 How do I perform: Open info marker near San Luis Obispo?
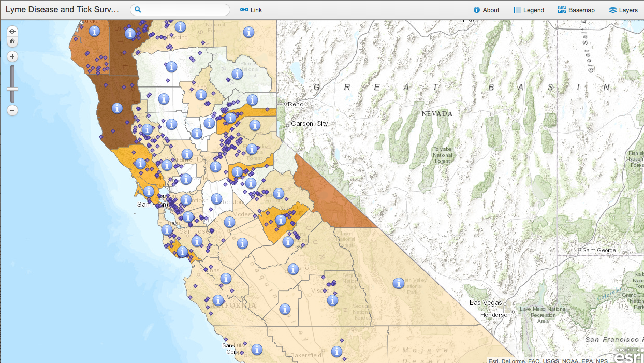point(257,350)
